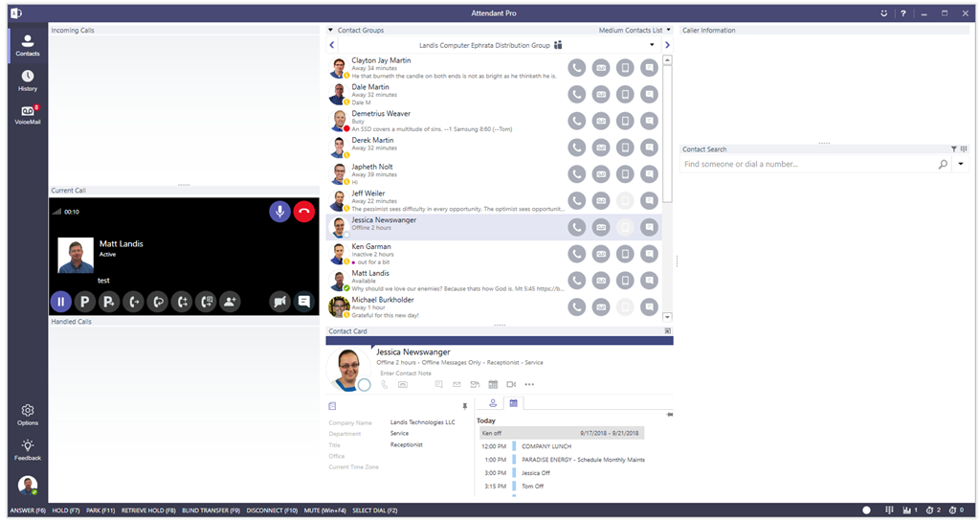Open the History view in sidebar

click(x=28, y=80)
